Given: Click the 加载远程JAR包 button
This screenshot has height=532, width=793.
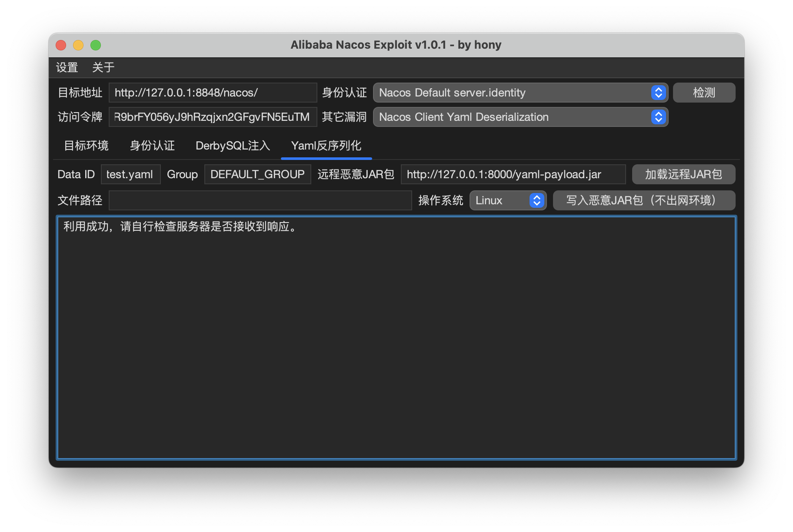Looking at the screenshot, I should tap(683, 174).
